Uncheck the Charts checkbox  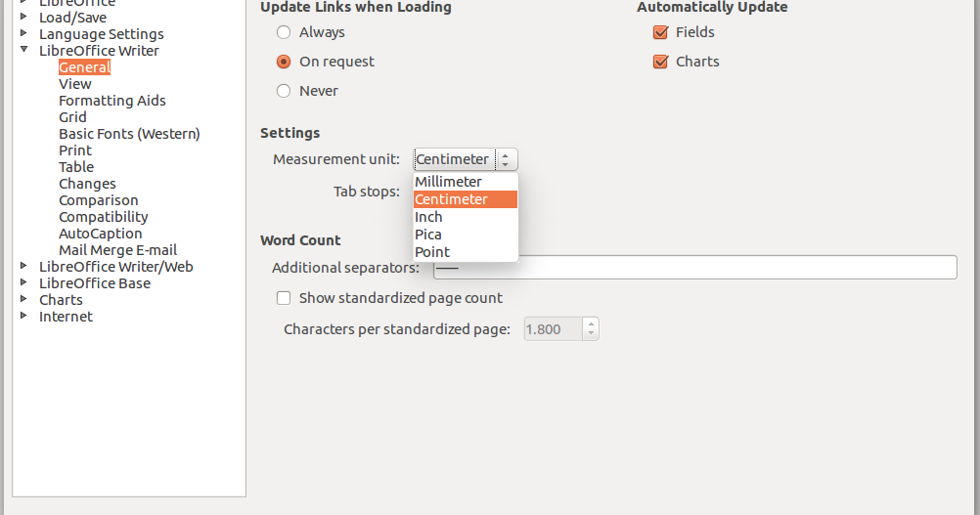click(660, 62)
